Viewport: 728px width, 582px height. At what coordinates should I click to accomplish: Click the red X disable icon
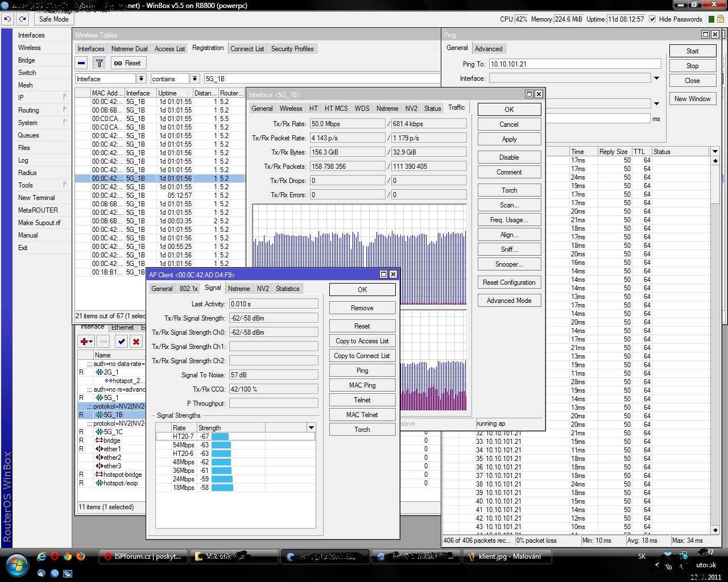click(x=136, y=342)
